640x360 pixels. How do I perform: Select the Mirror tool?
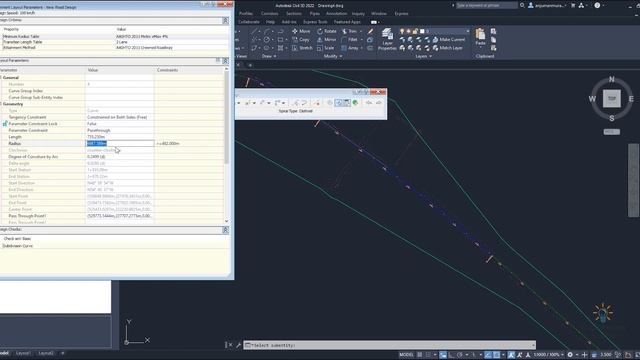pyautogui.click(x=327, y=40)
